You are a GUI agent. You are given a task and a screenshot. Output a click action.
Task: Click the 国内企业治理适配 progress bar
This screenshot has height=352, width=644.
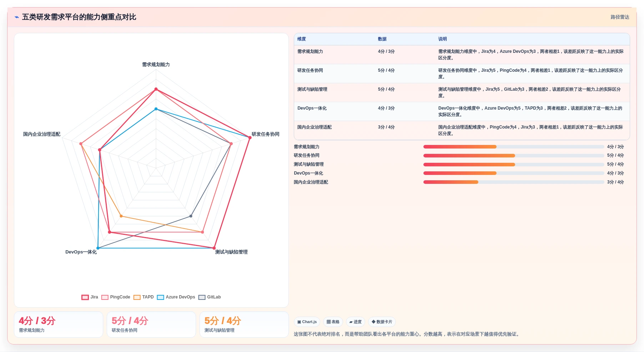tap(514, 182)
